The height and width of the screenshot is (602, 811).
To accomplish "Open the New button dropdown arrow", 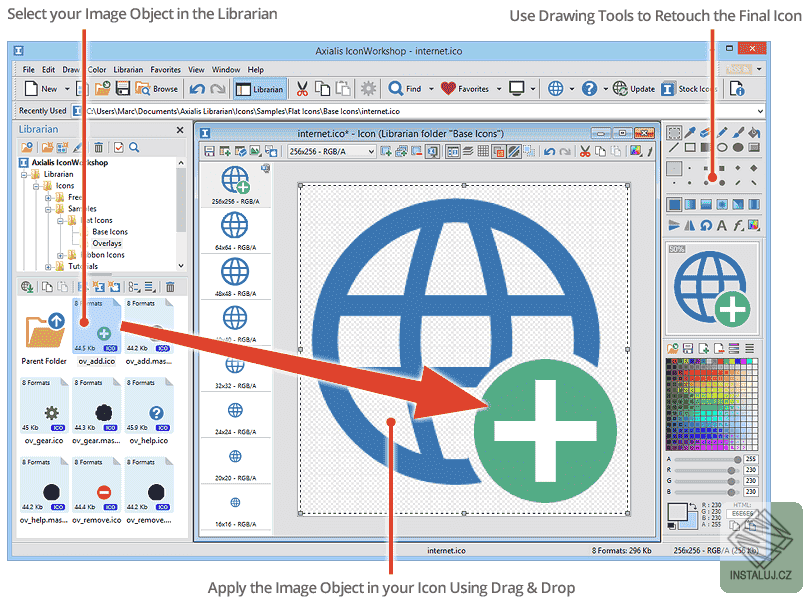I will (x=67, y=89).
